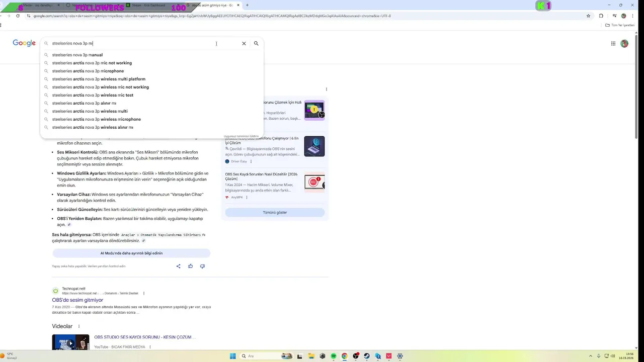The width and height of the screenshot is (644, 362).
Task: Click the Google logo
Action: pyautogui.click(x=24, y=43)
